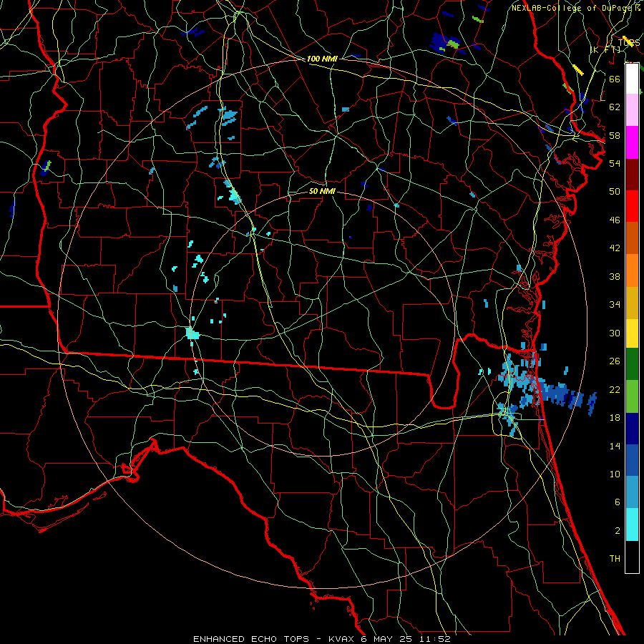Click the '62' scale label
The height and width of the screenshot is (644, 644).
tap(615, 107)
